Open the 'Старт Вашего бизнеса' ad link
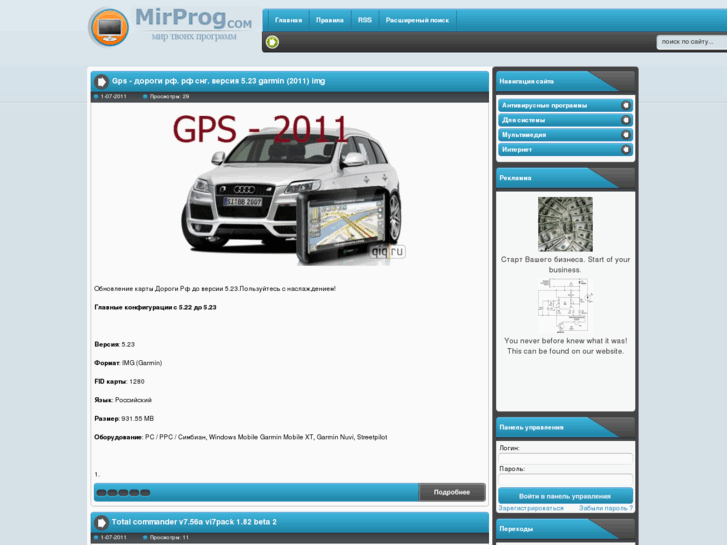This screenshot has height=545, width=727. point(565,264)
